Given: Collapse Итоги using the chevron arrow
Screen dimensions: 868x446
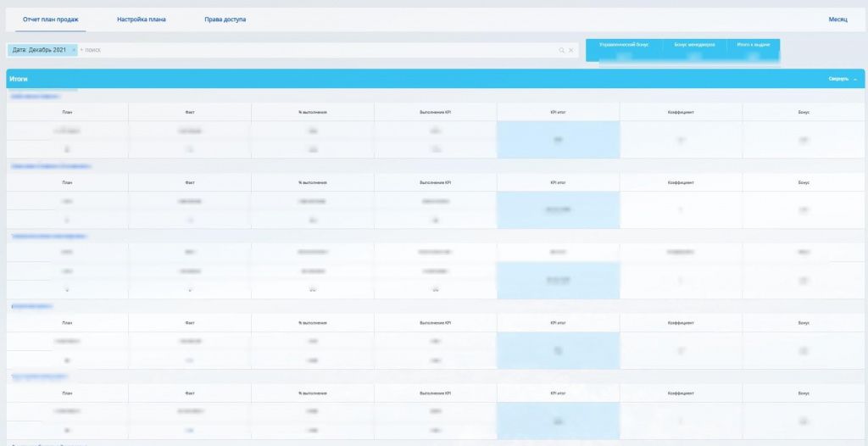Looking at the screenshot, I should click(855, 79).
